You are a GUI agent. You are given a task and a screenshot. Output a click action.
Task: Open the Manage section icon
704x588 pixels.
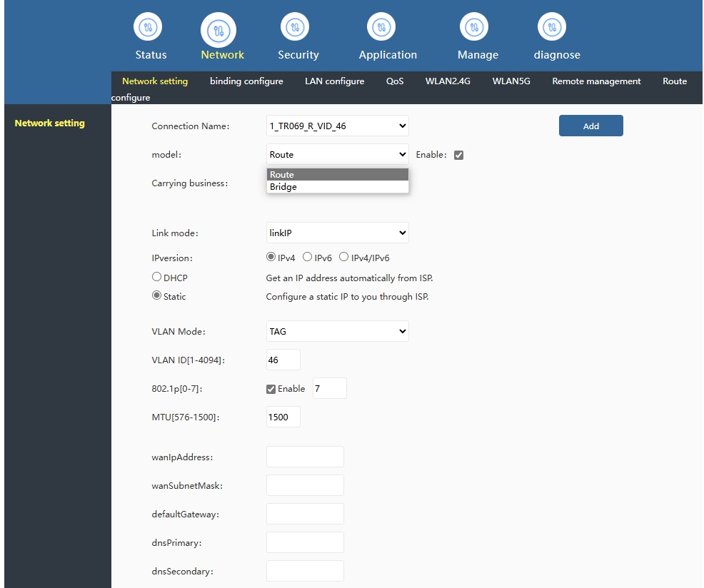pos(473,27)
